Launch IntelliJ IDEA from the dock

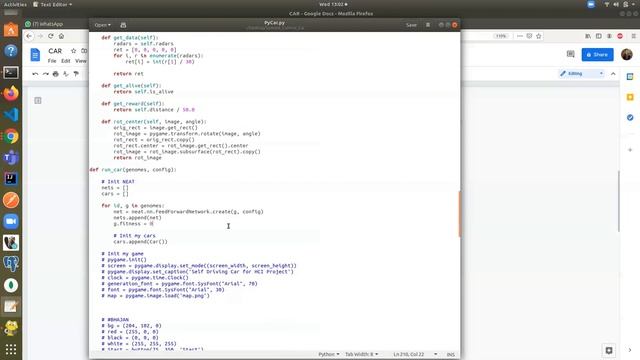pyautogui.click(x=11, y=179)
